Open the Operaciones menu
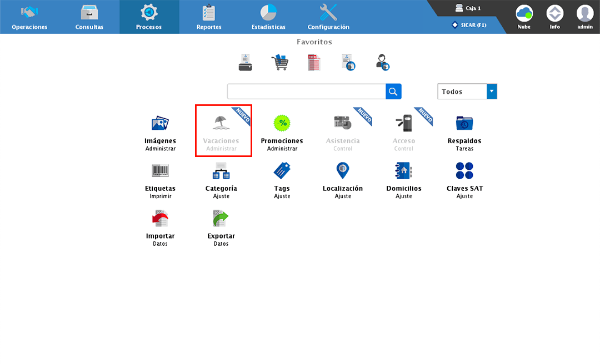600x364 pixels. pyautogui.click(x=29, y=16)
